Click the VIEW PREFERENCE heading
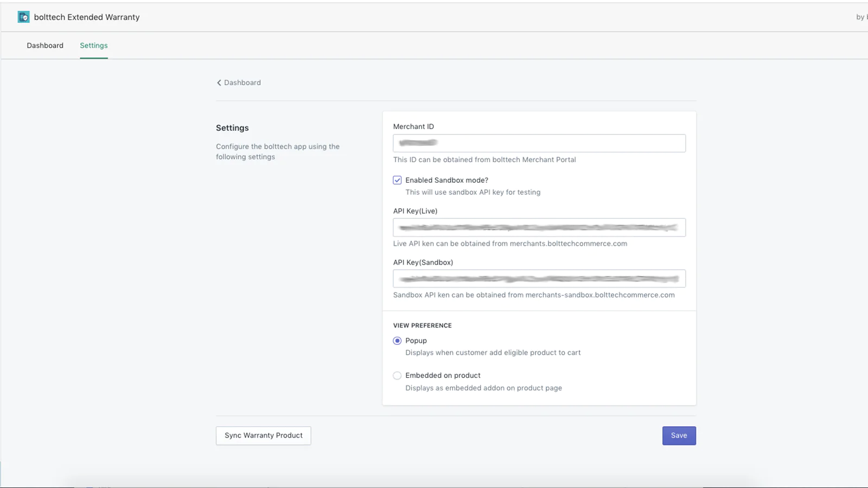Screen dimensions: 868x488 pyautogui.click(x=423, y=325)
